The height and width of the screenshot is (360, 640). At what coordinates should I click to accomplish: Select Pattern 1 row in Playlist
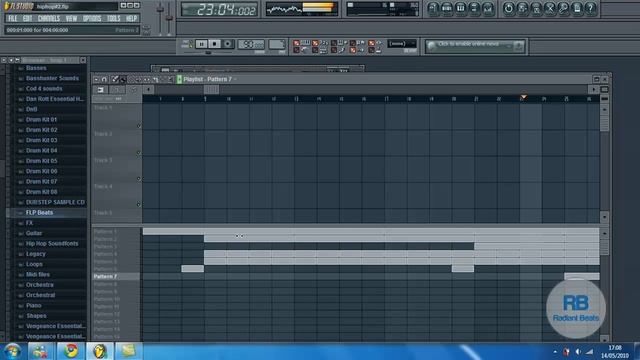point(116,231)
